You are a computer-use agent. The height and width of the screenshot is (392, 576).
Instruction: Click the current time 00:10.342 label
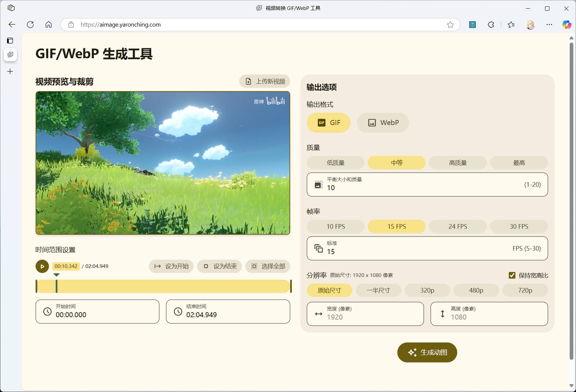click(x=66, y=266)
